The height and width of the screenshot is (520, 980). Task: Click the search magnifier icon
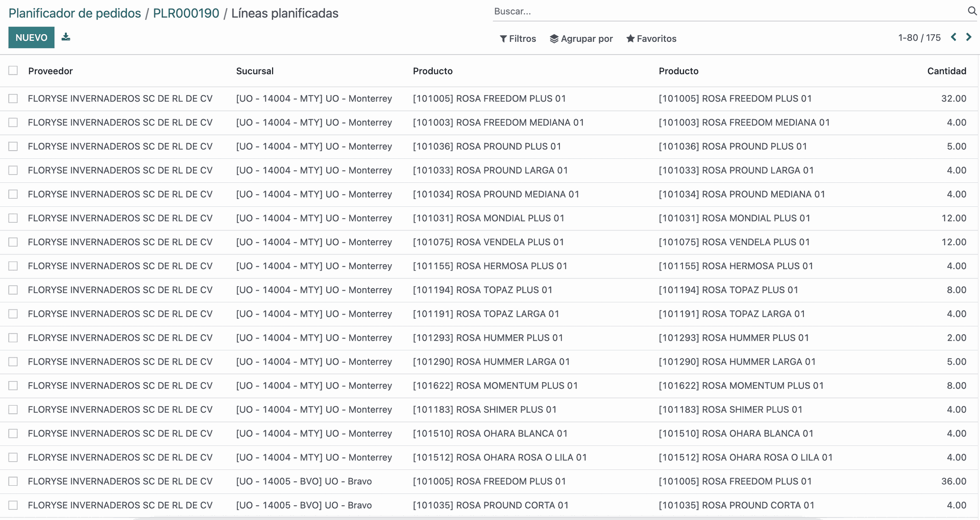(x=972, y=11)
